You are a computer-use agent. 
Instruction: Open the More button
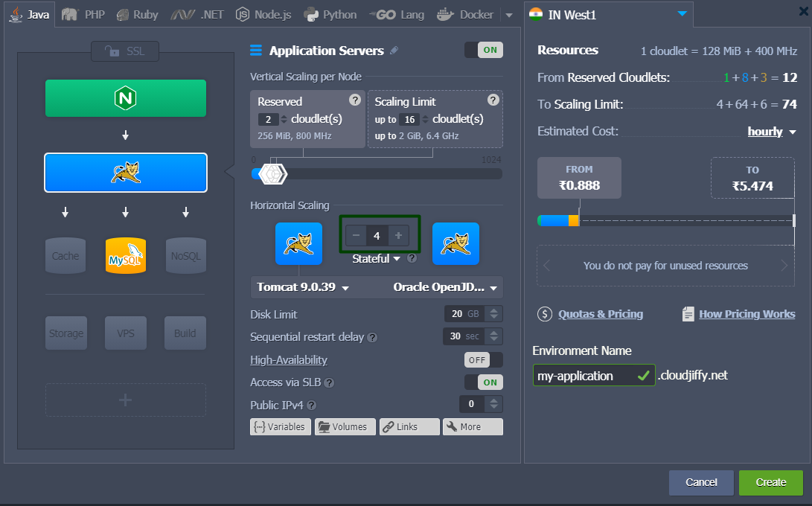click(473, 427)
